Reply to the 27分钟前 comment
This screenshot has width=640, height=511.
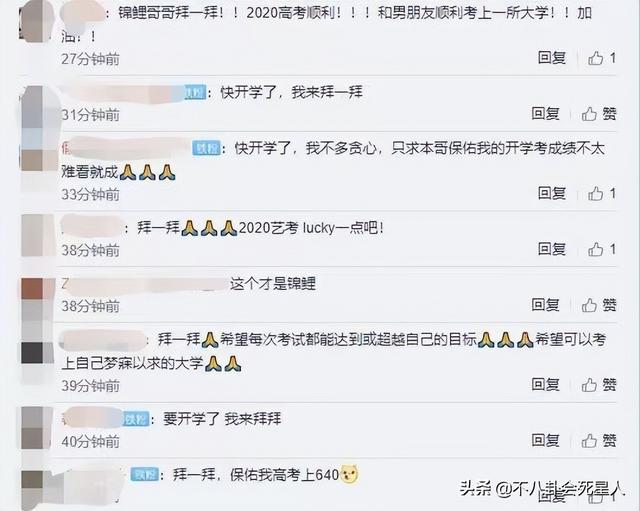551,58
